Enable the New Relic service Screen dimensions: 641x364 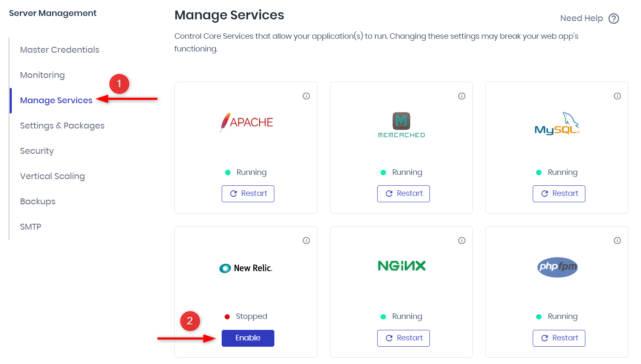click(x=248, y=338)
